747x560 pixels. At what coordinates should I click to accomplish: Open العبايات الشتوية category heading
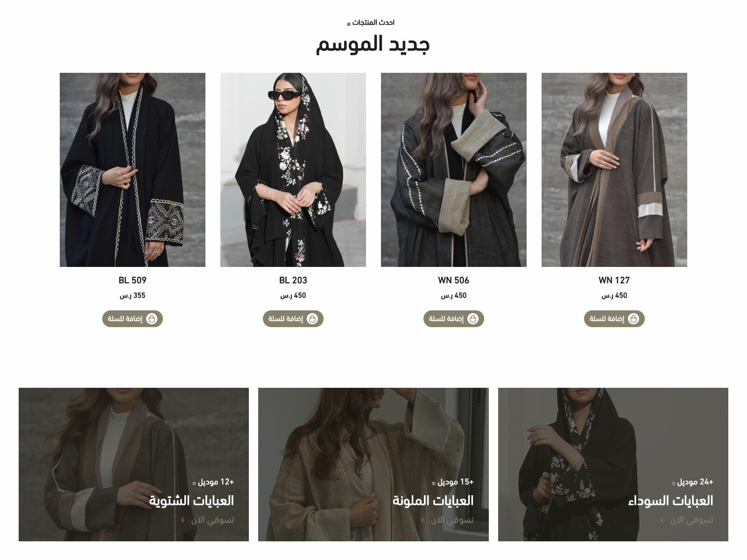click(x=191, y=501)
